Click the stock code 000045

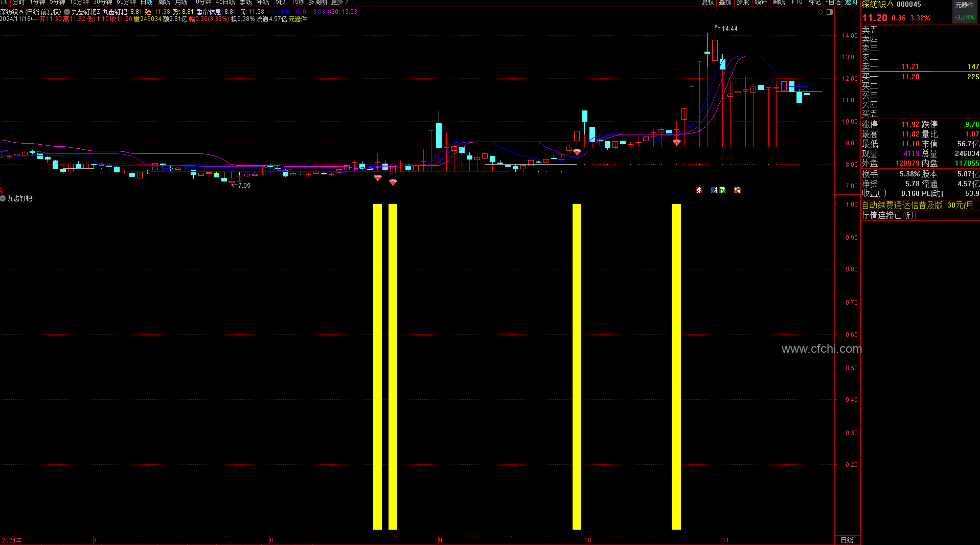(909, 4)
